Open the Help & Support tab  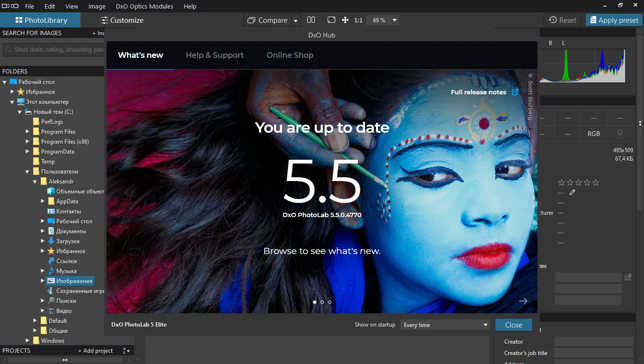click(215, 55)
